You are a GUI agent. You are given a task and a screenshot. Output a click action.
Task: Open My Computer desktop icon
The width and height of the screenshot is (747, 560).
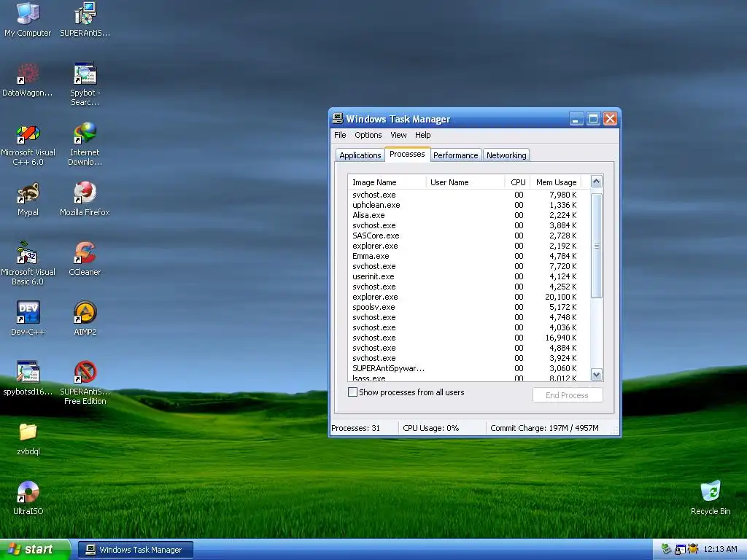coord(28,19)
